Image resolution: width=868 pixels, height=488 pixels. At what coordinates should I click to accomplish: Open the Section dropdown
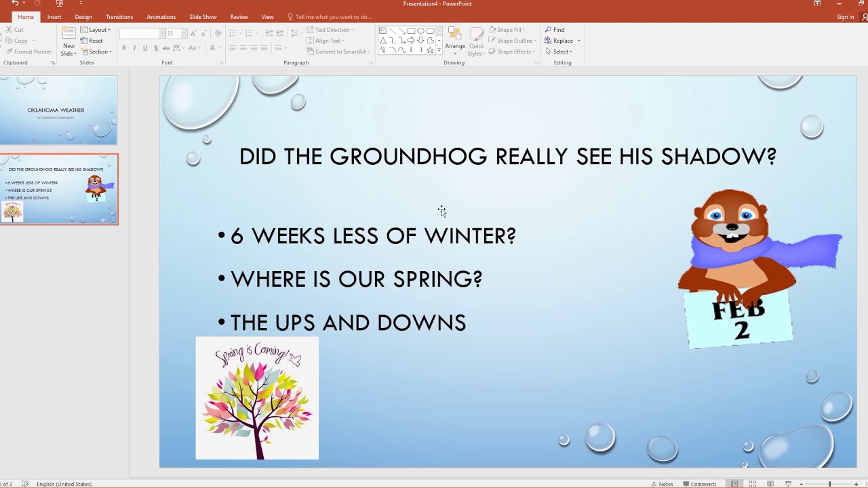96,52
